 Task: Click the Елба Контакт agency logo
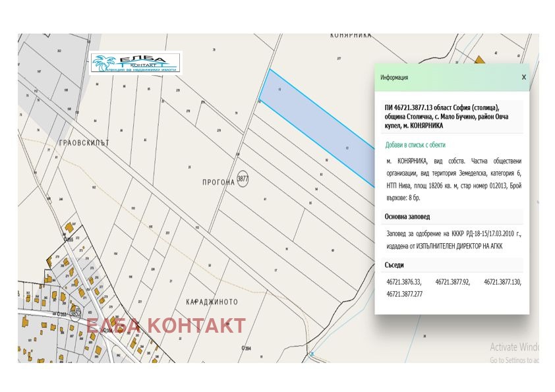click(x=136, y=63)
